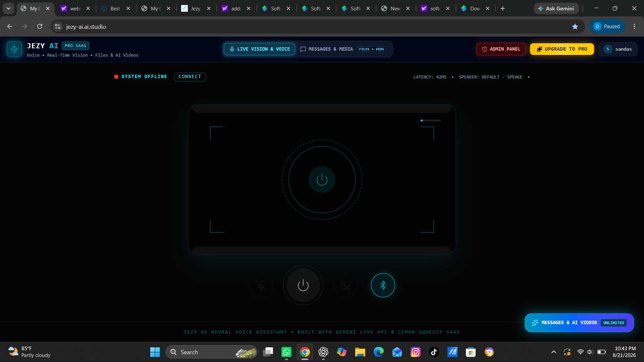Open Ask Gemini in Chrome
The height and width of the screenshot is (362, 644).
pos(556,8)
